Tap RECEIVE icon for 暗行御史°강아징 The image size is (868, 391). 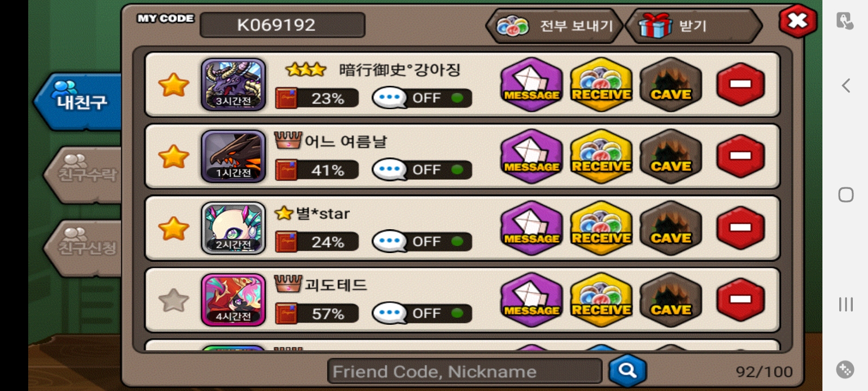(602, 85)
